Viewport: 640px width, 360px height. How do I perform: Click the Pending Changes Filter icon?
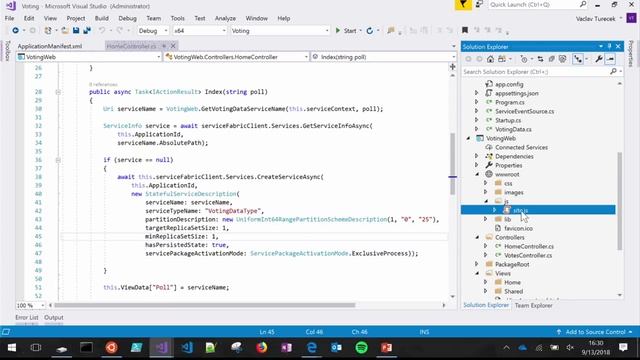pyautogui.click(x=524, y=59)
